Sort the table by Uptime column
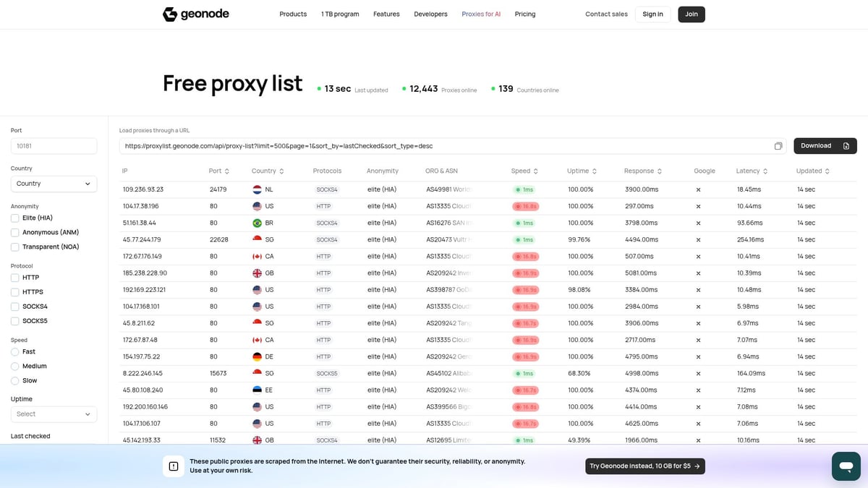Viewport: 868px width, 488px height. (x=593, y=171)
